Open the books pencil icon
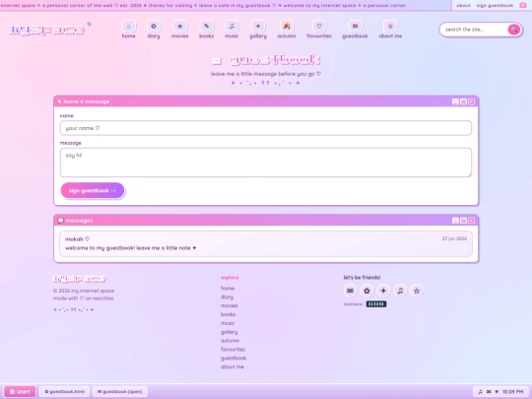 pyautogui.click(x=206, y=27)
